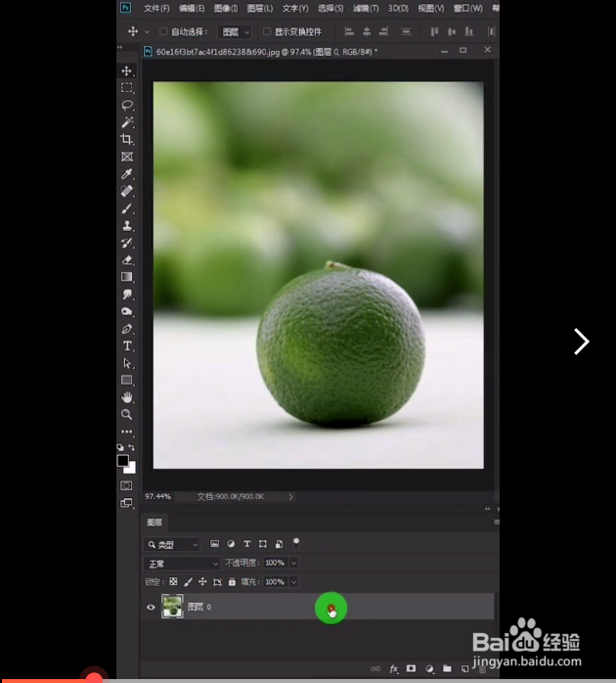Toggle lock transparent pixels
The width and height of the screenshot is (616, 683).
click(173, 581)
